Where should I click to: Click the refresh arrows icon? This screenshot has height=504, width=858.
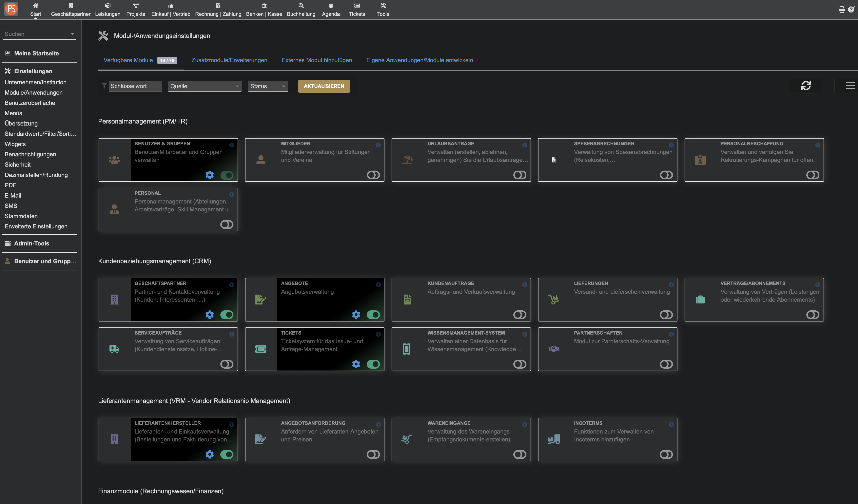point(806,86)
